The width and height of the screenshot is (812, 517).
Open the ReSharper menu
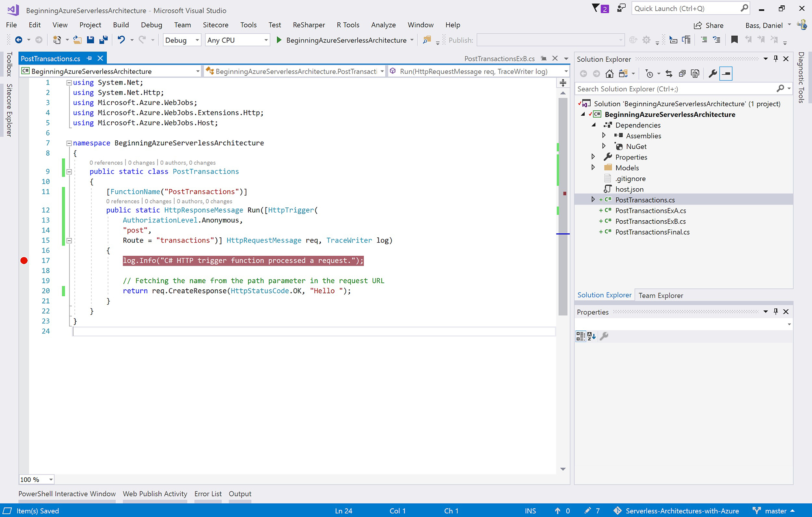(x=309, y=25)
